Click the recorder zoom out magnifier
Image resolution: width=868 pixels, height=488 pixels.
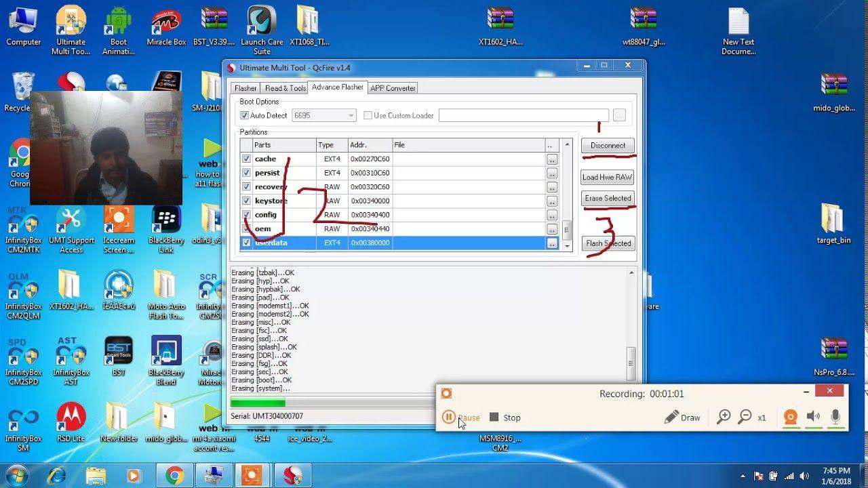click(x=745, y=417)
